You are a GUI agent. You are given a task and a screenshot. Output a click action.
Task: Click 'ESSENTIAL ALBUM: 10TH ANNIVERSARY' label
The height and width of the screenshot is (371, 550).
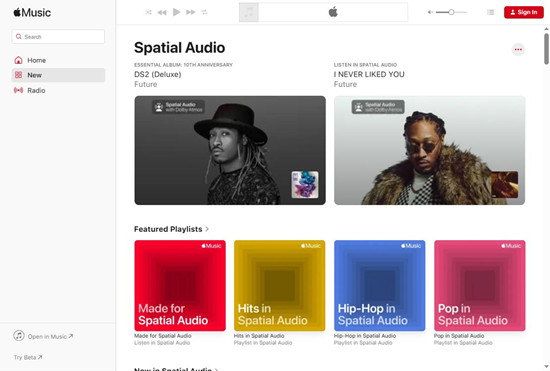[183, 65]
